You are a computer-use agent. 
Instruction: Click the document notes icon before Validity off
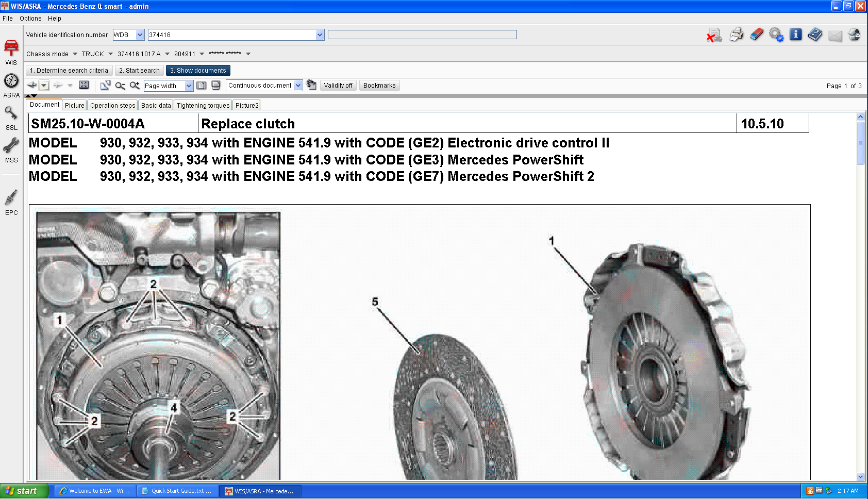(311, 85)
